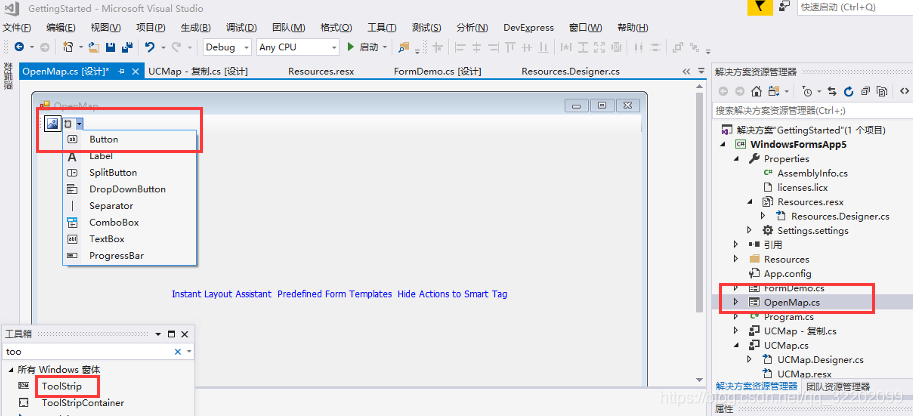Click the Save All toolbar icon

[x=128, y=47]
